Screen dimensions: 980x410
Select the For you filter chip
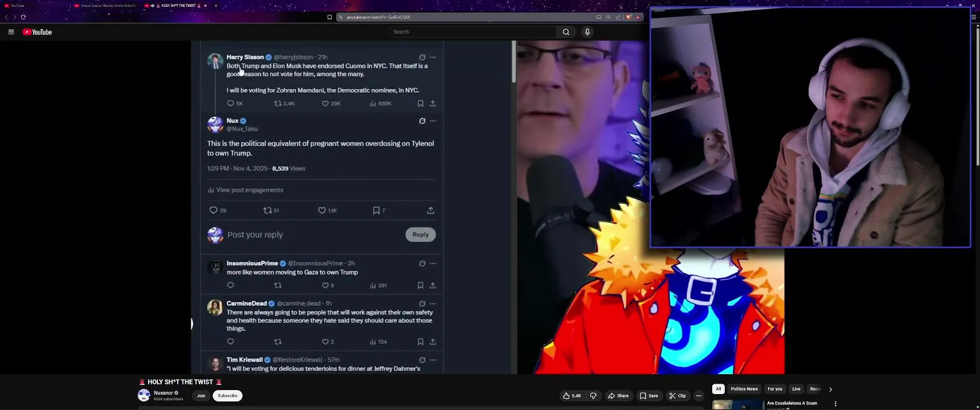pos(775,389)
